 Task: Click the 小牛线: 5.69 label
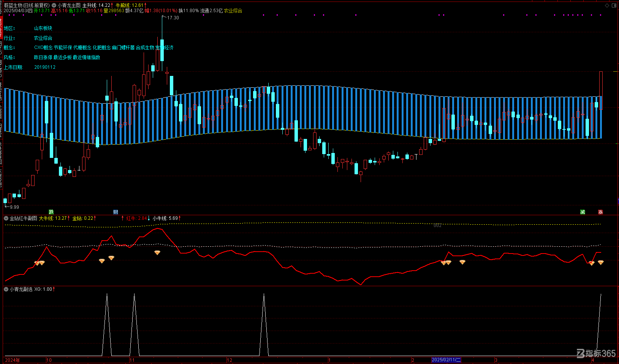click(165, 218)
